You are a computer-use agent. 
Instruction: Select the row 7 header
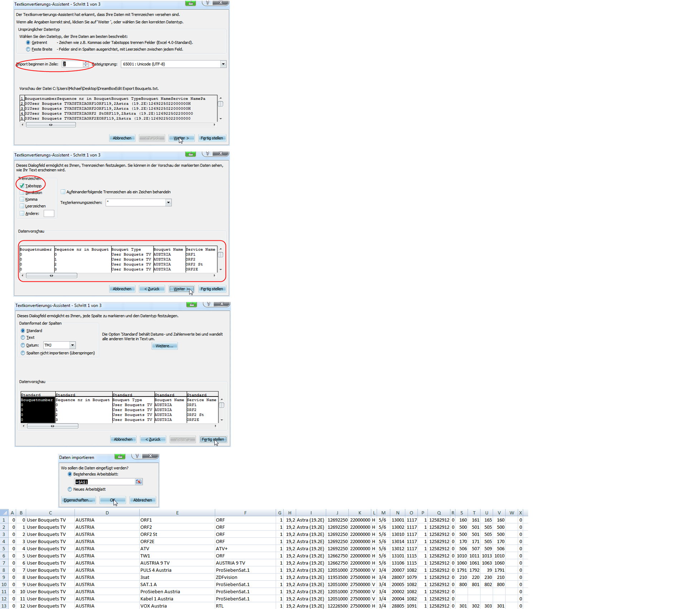(x=4, y=563)
